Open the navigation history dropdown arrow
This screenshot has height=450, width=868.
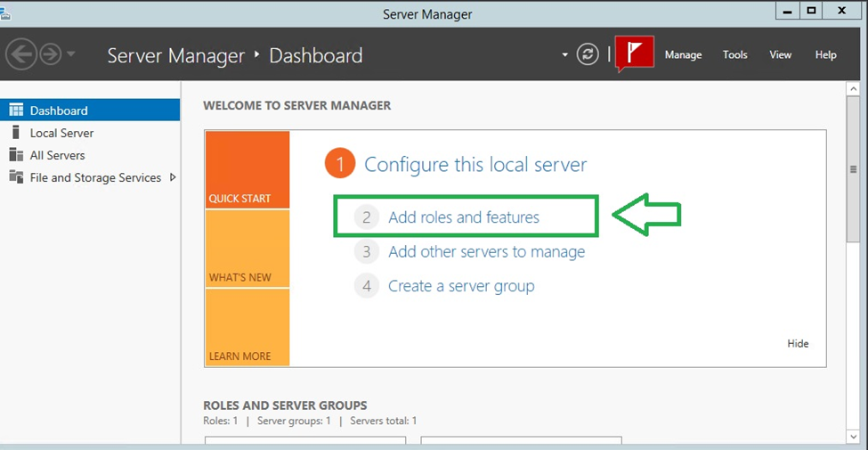point(71,55)
